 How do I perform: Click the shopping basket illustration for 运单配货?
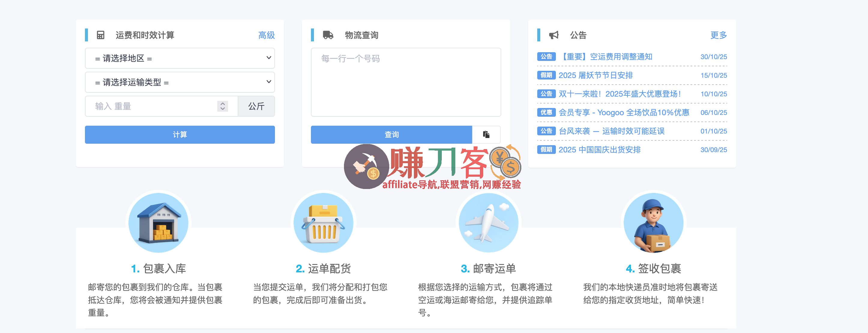point(323,223)
